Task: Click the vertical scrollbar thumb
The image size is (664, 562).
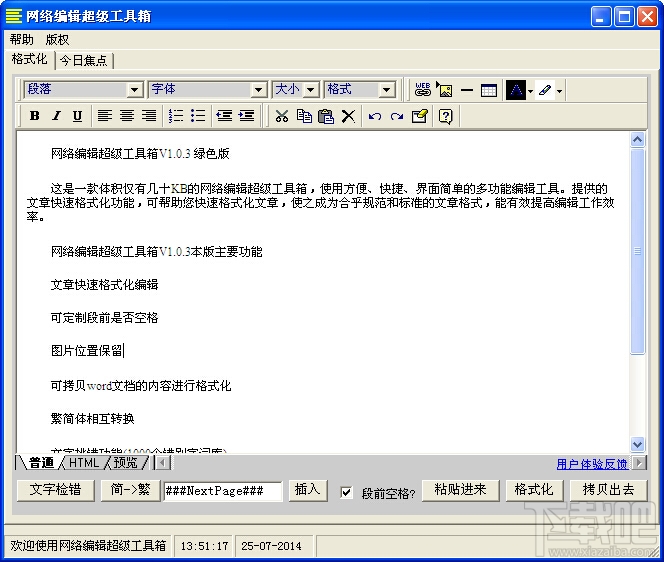Action: click(x=637, y=251)
